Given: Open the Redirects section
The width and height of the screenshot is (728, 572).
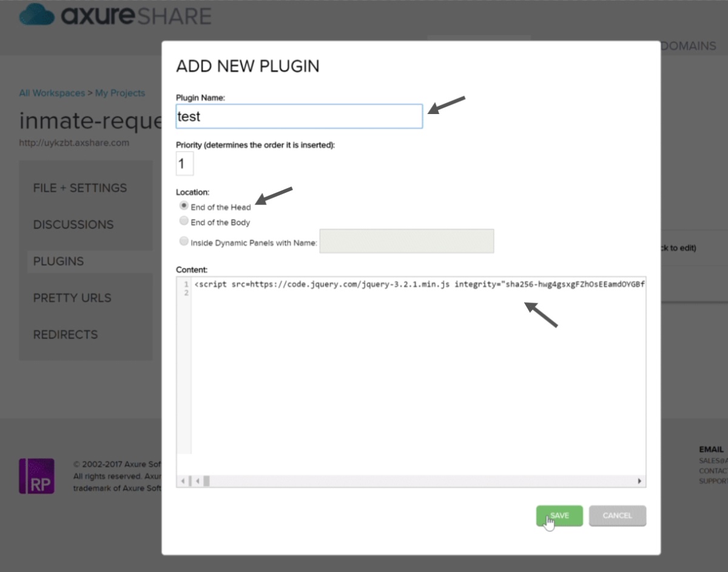Looking at the screenshot, I should coord(66,335).
